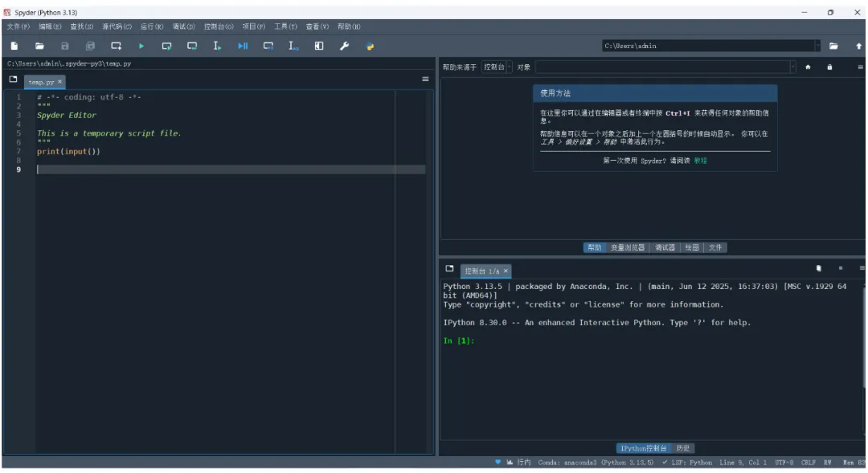The image size is (868, 473).
Task: Click the New file icon in toolbar
Action: tap(14, 46)
